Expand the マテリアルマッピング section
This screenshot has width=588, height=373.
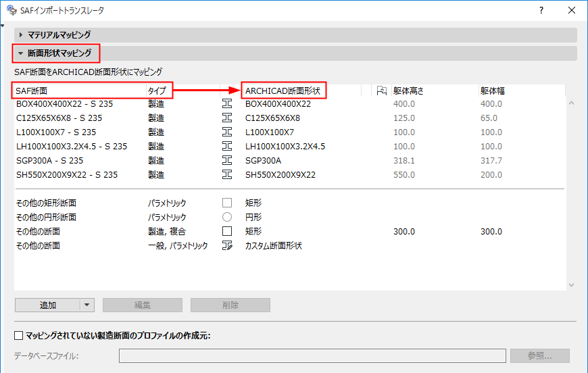pos(21,35)
